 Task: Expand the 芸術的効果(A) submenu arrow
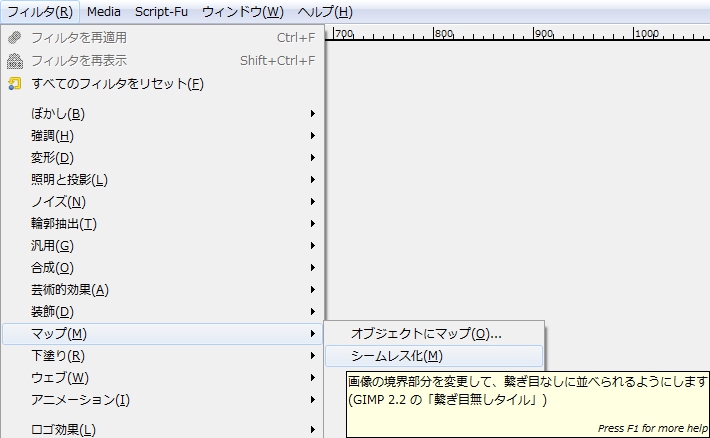point(312,289)
